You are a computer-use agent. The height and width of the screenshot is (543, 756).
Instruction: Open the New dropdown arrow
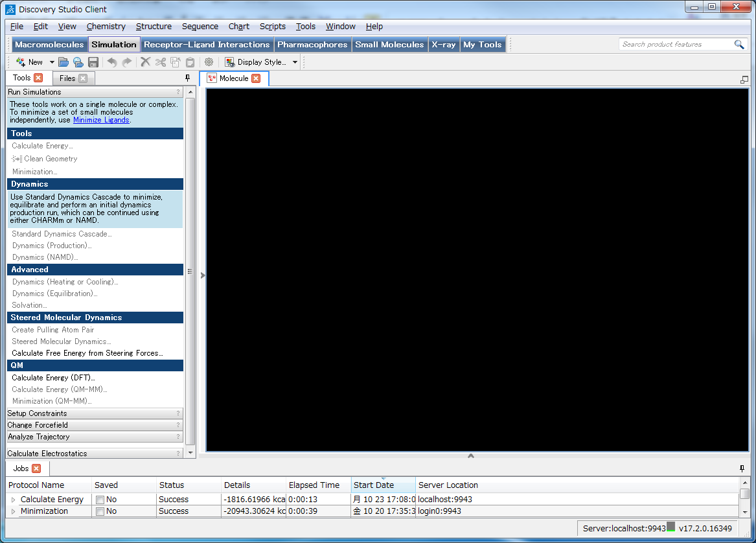pos(52,62)
